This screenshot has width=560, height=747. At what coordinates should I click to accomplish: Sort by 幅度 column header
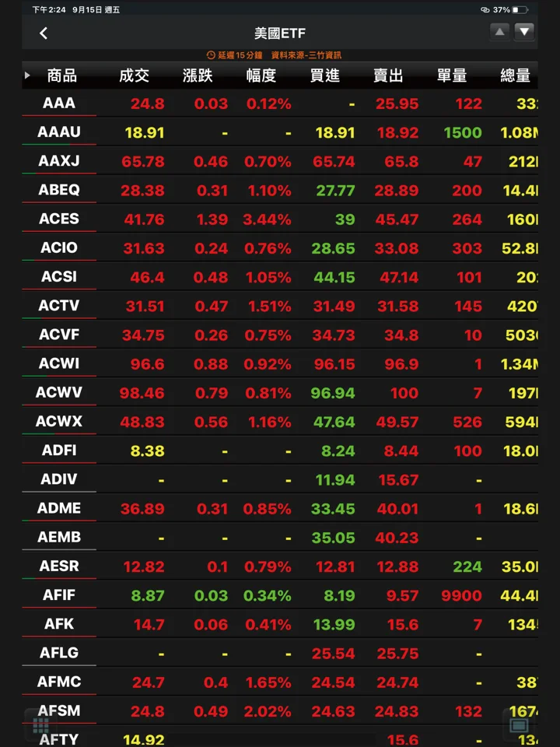261,75
